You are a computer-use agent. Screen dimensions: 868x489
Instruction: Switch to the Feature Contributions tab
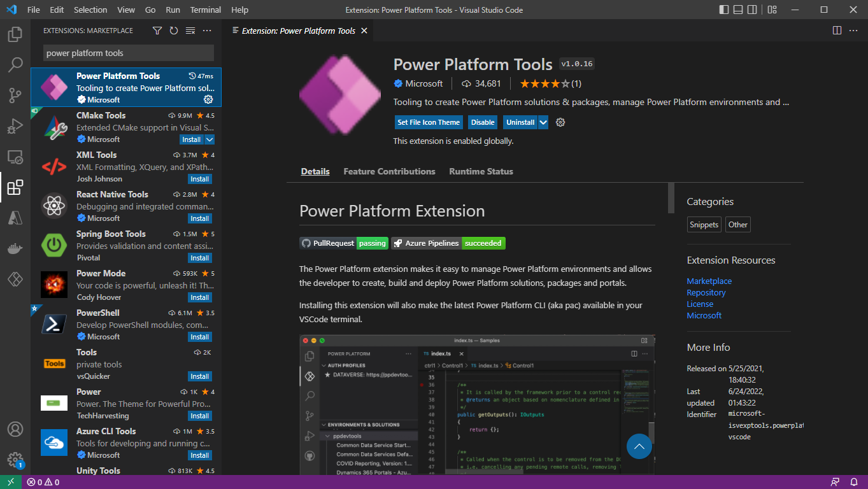pyautogui.click(x=389, y=171)
